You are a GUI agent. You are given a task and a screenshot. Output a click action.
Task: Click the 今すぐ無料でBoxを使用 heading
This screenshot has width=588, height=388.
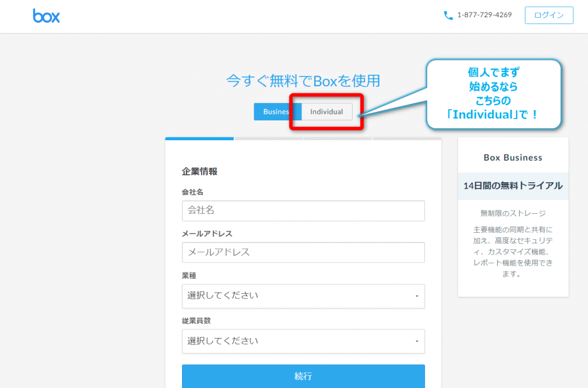[x=303, y=80]
